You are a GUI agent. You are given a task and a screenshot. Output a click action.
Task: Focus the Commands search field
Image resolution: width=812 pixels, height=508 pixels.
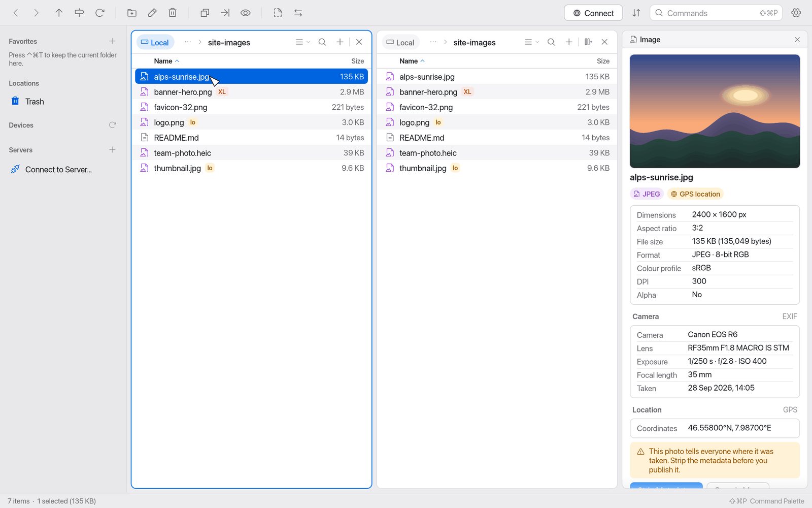(x=716, y=13)
